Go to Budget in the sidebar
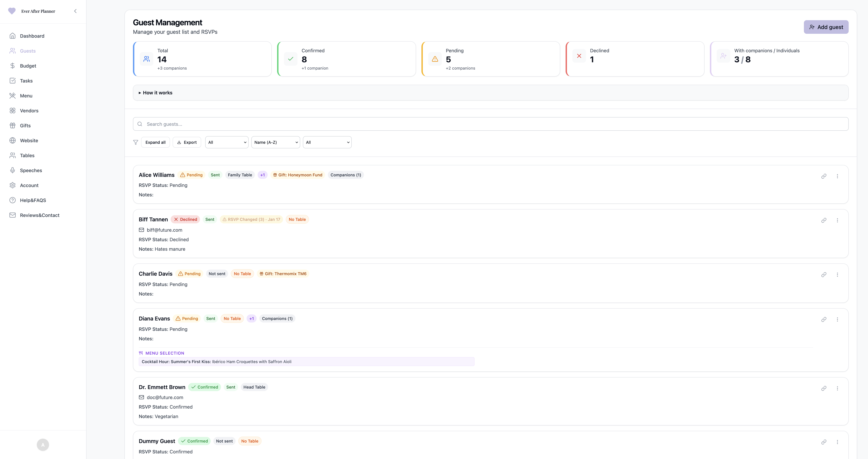 coord(28,66)
